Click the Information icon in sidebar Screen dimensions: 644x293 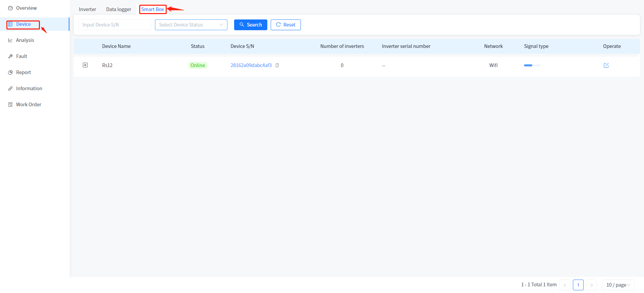click(x=10, y=89)
